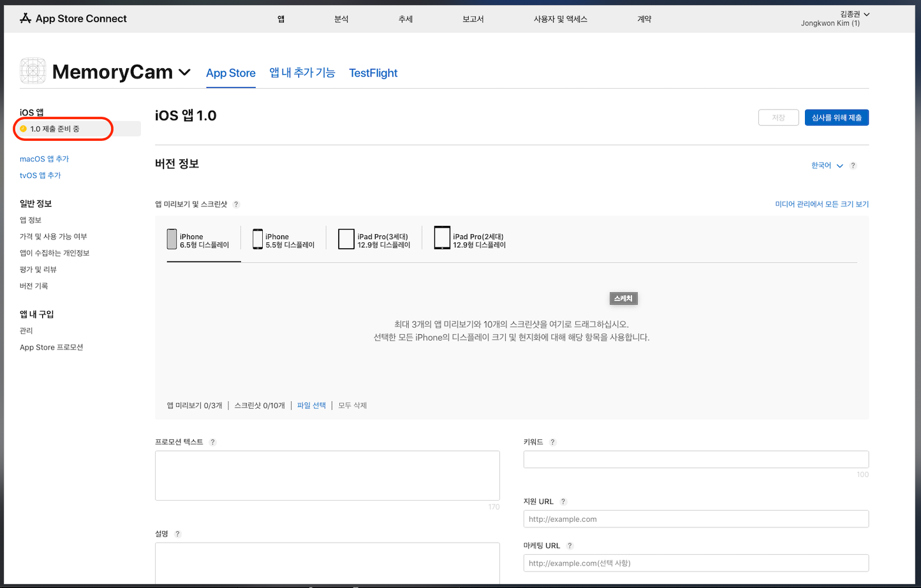Click help icon beside 마케팅 URL
This screenshot has width=921, height=588.
(570, 546)
